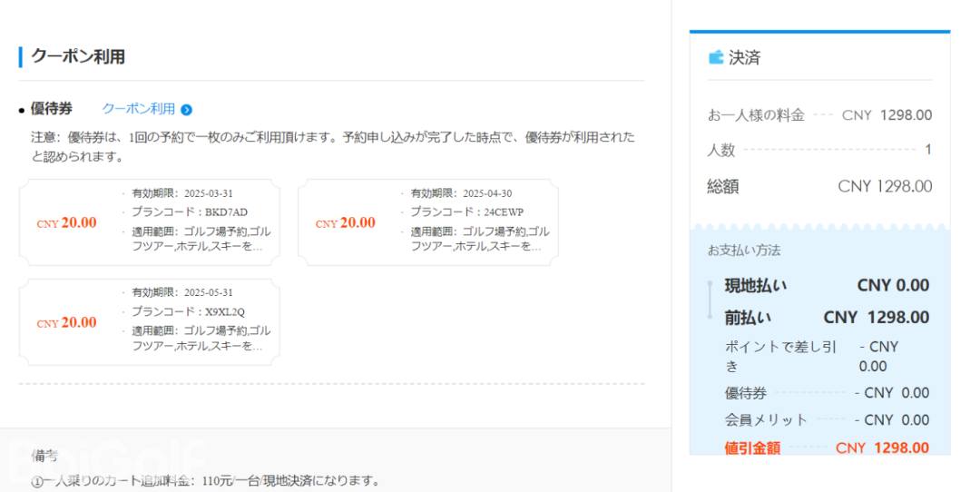The height and width of the screenshot is (492, 980).
Task: Click the 適用範囲 text on the 2025-05-31 coupon
Action: tap(200, 338)
